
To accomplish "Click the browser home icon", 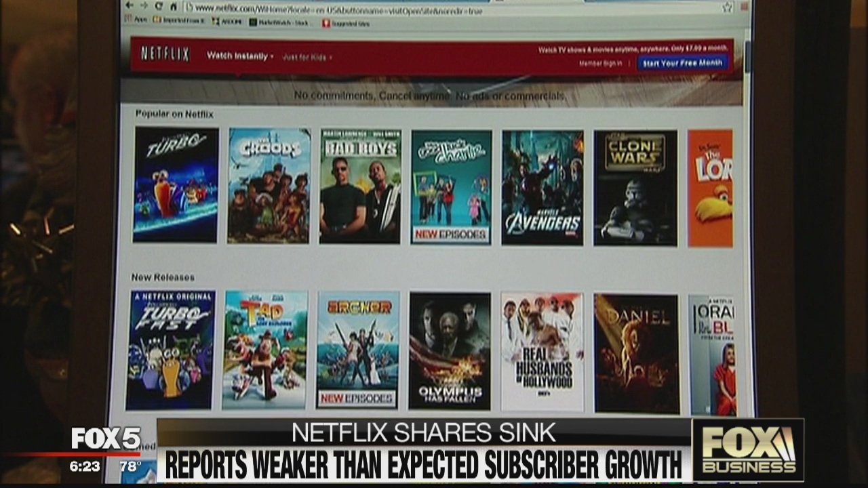I will click(172, 5).
